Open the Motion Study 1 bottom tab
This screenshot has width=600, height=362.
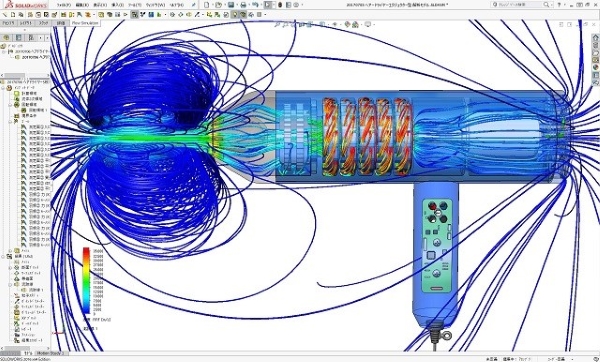pyautogui.click(x=50, y=353)
